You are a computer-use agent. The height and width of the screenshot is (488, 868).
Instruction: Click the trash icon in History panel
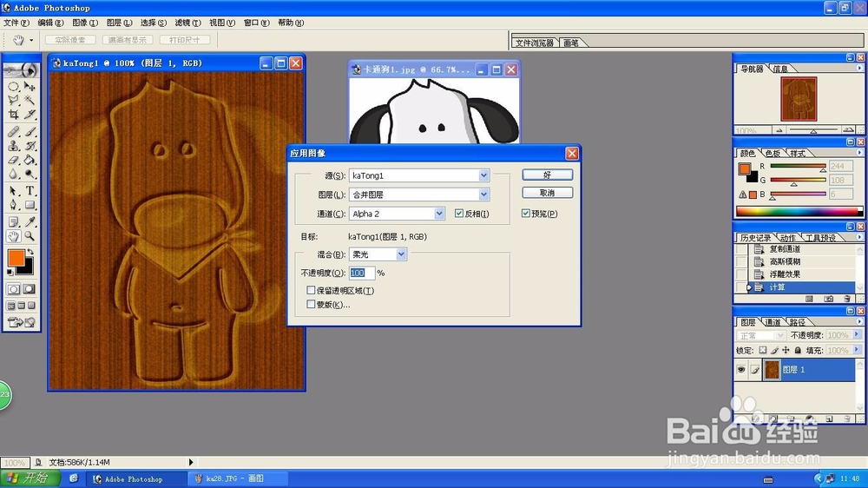pyautogui.click(x=847, y=299)
